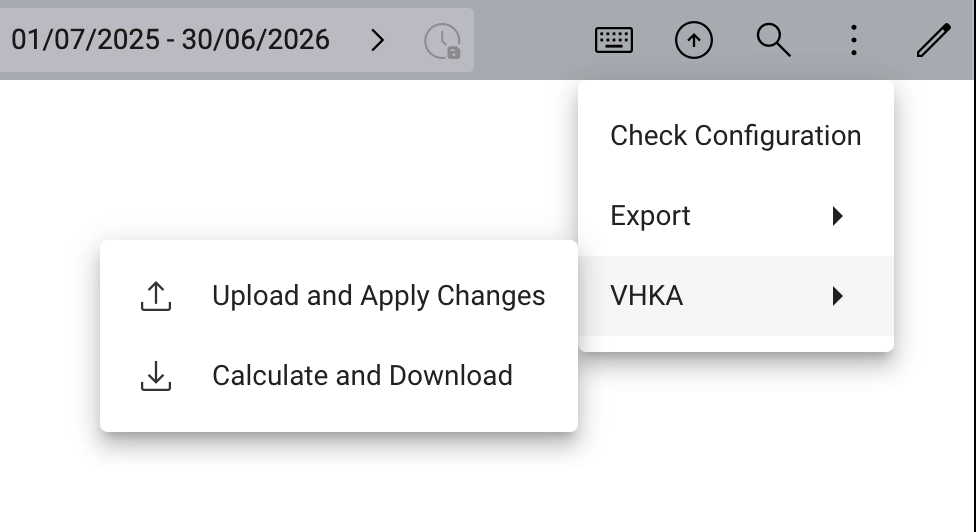
Task: Click the upload tray icon in the submenu
Action: click(x=156, y=296)
